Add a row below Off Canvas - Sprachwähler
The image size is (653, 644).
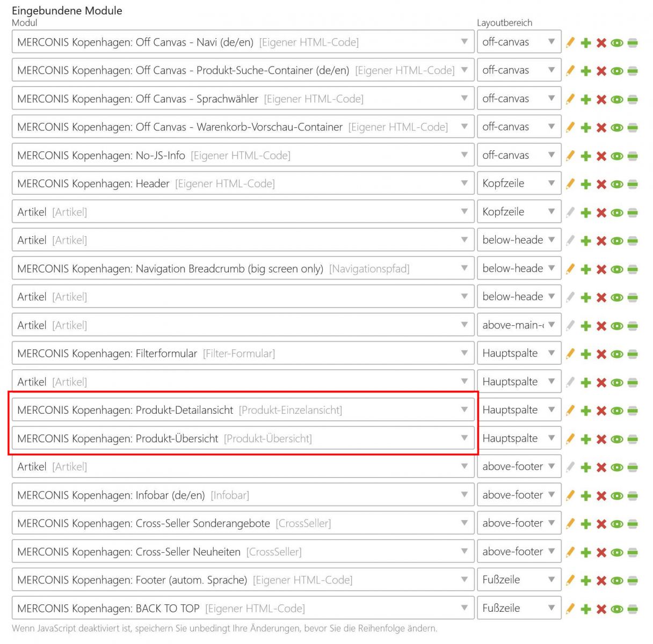(586, 100)
